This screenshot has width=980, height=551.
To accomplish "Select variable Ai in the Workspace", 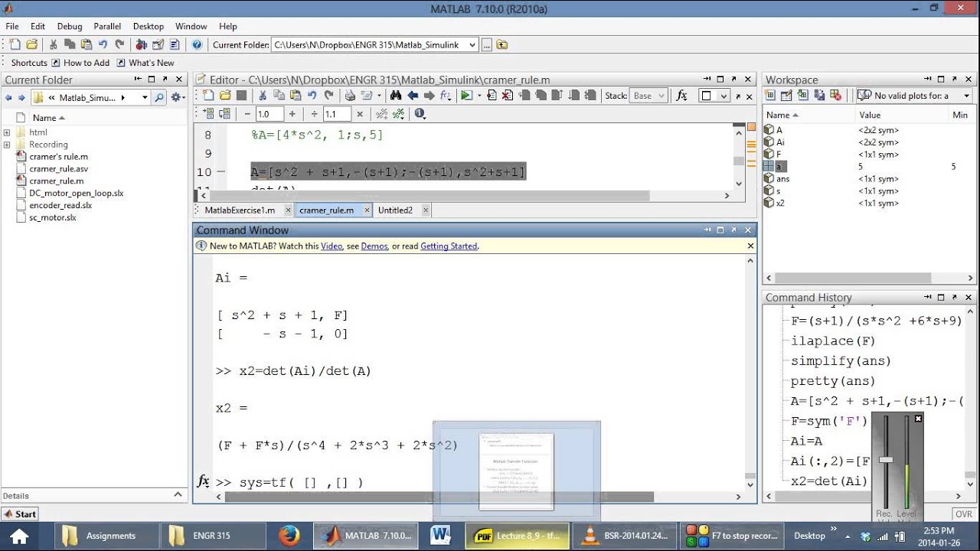I will pyautogui.click(x=780, y=142).
